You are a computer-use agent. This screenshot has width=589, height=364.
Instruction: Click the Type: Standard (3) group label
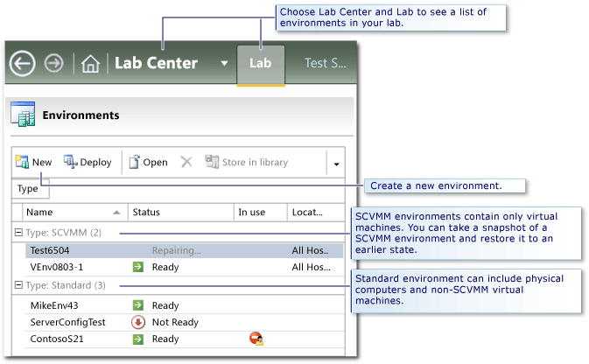click(66, 285)
